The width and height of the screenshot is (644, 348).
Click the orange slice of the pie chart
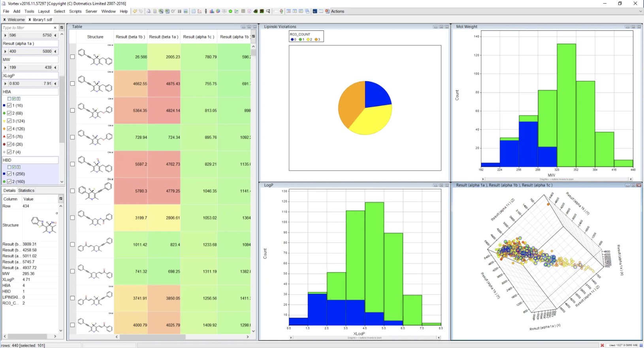[350, 103]
